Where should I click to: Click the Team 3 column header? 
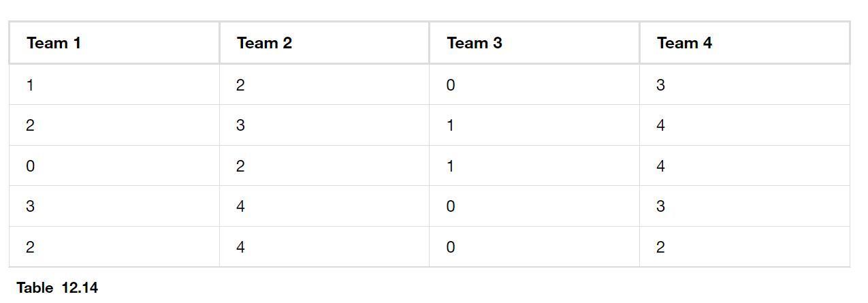[x=475, y=43]
